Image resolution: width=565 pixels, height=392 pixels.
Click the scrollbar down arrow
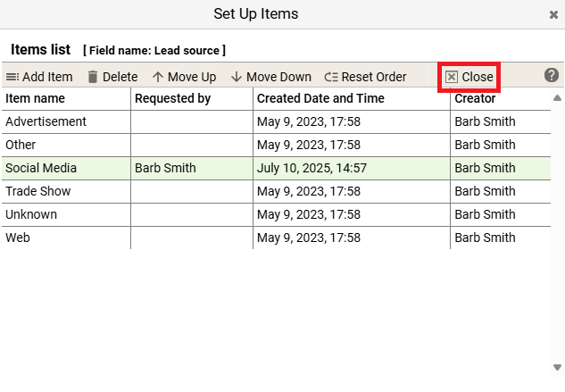click(x=557, y=367)
